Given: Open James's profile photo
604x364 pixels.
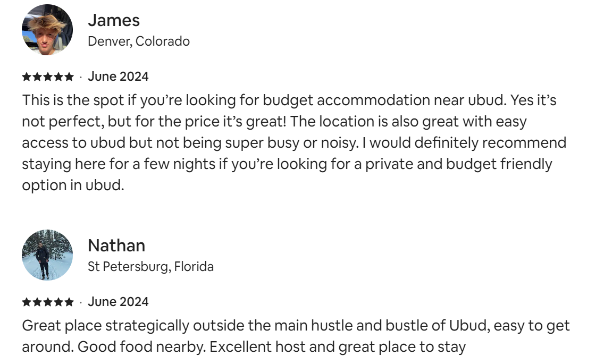Looking at the screenshot, I should tap(47, 30).
